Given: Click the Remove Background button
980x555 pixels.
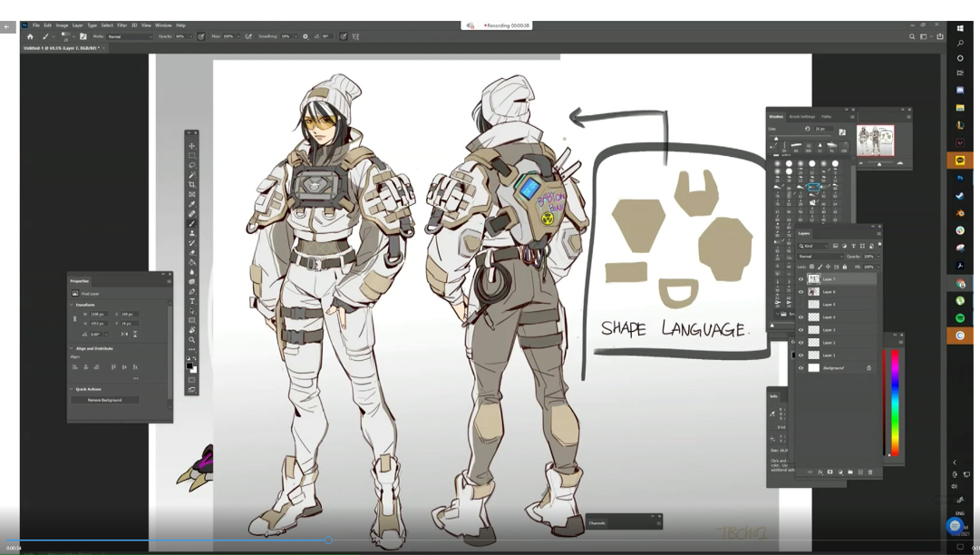Looking at the screenshot, I should click(x=105, y=400).
